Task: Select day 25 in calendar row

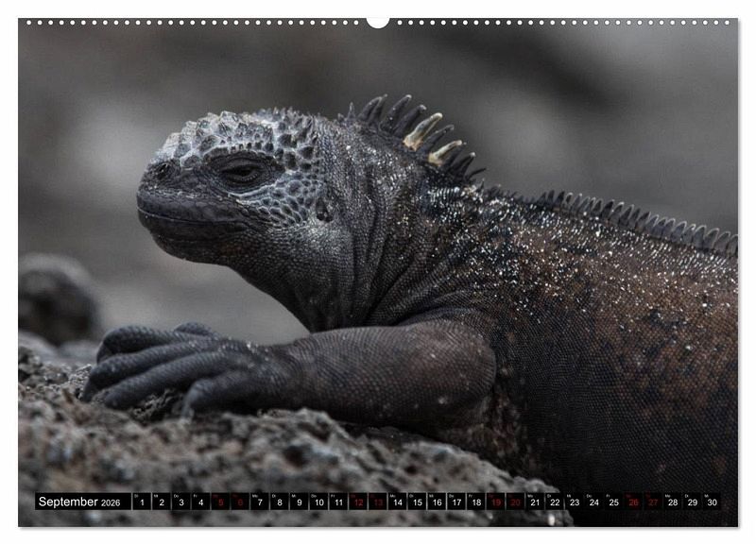Action: pyautogui.click(x=613, y=502)
